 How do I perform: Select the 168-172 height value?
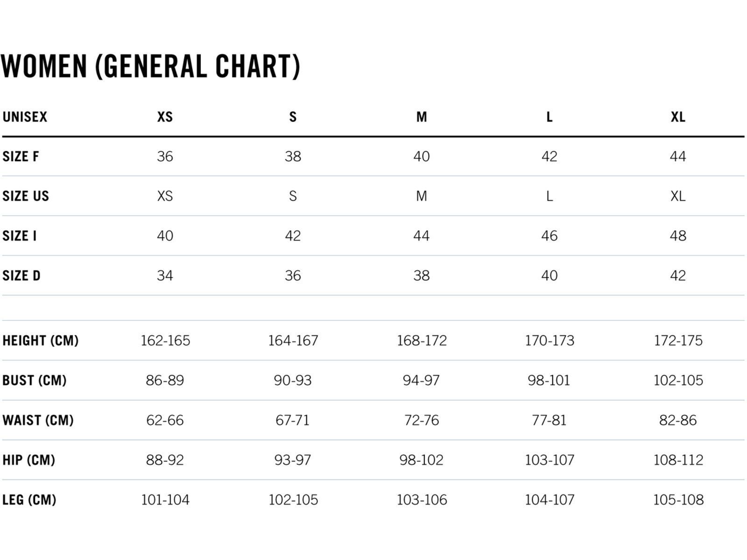422,341
